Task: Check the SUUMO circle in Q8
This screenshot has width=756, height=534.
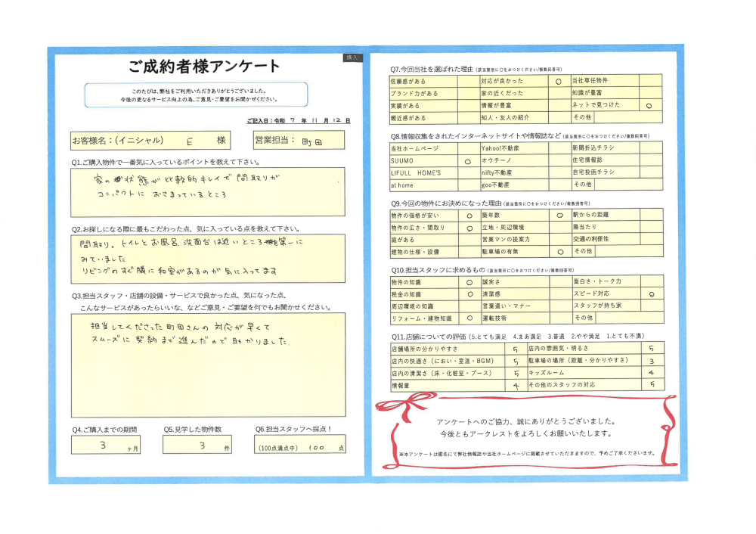Action: coord(468,161)
